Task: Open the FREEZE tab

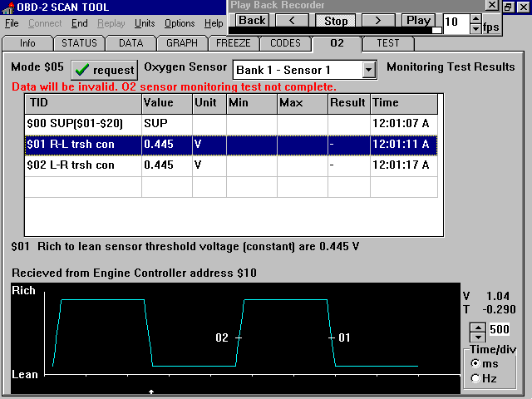Action: (x=234, y=43)
